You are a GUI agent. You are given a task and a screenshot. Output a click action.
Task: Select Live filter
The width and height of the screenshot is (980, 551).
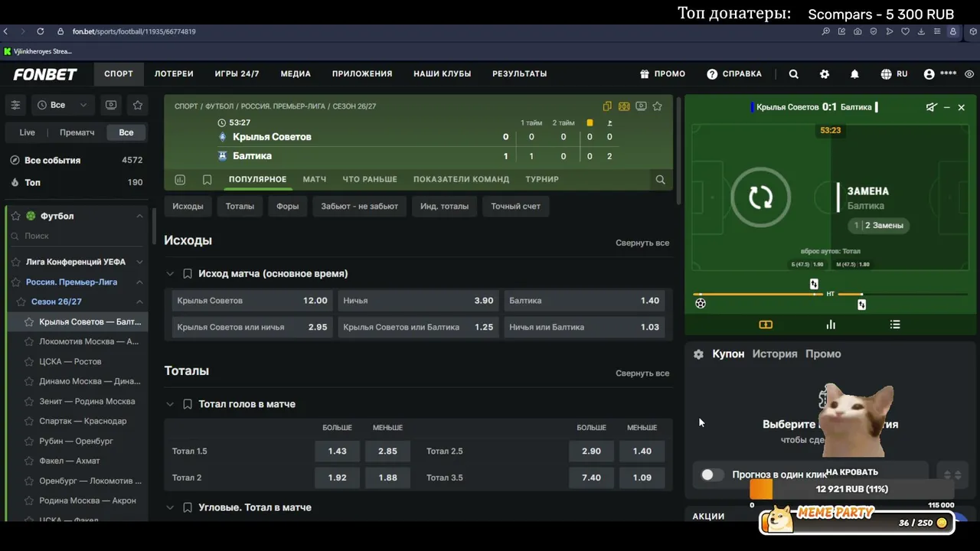[27, 132]
